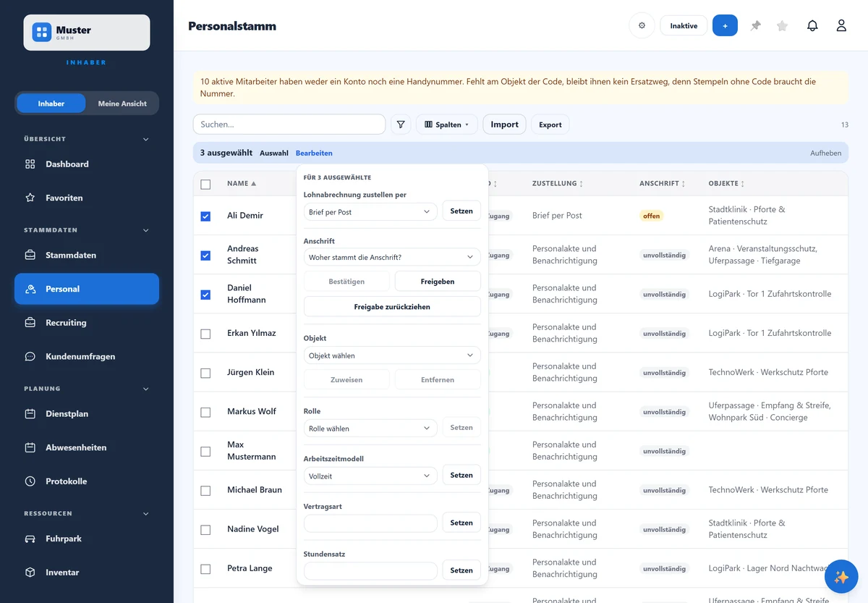Viewport: 868px width, 603px height.
Task: Open the notifications bell
Action: pyautogui.click(x=812, y=25)
